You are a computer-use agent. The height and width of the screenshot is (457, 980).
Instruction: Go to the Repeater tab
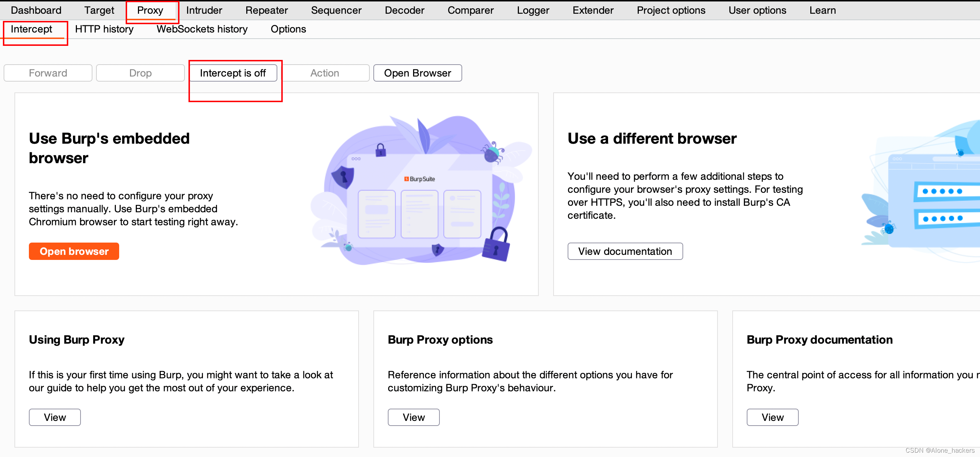pos(266,10)
